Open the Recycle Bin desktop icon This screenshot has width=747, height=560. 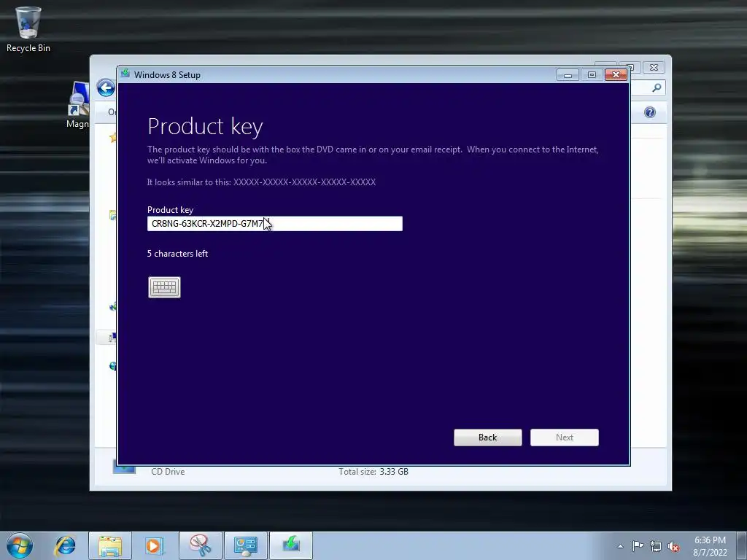point(28,29)
